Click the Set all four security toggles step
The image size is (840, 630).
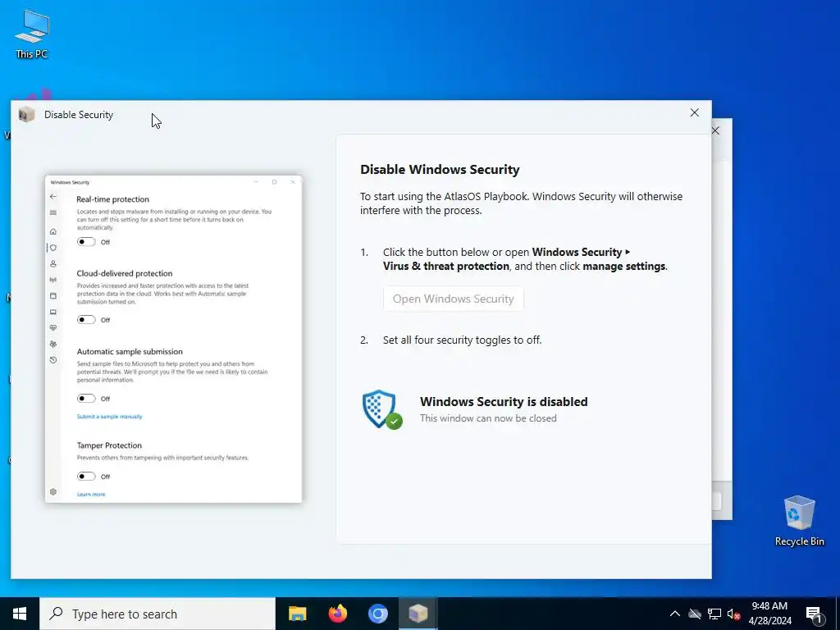click(462, 340)
